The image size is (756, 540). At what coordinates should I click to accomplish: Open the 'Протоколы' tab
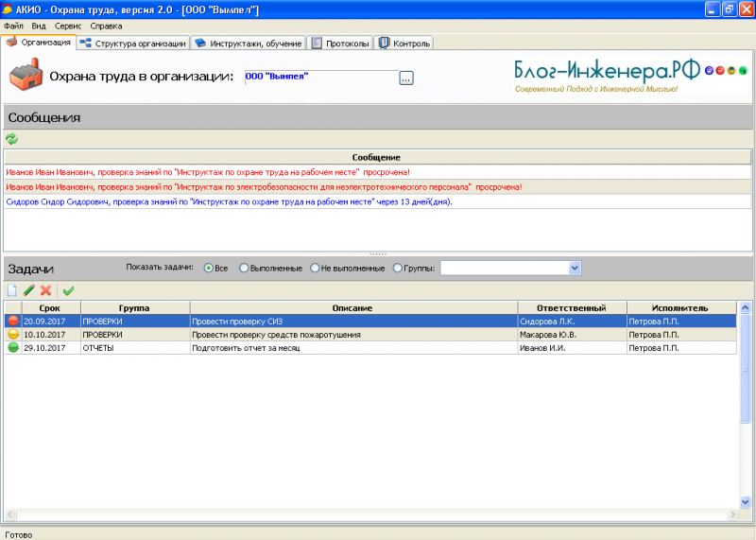[340, 44]
